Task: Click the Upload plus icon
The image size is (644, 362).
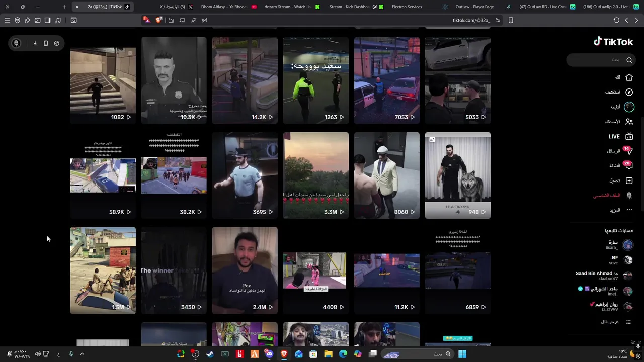Action: click(x=629, y=180)
